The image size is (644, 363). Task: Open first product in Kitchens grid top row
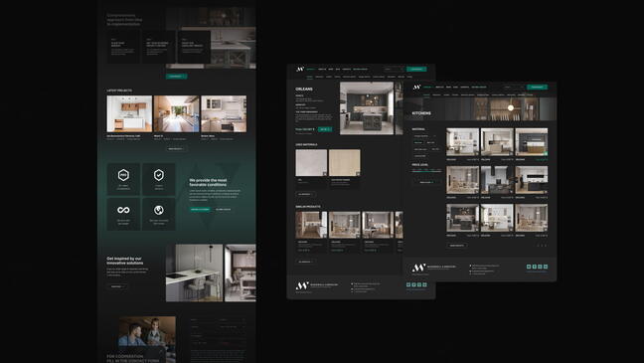point(463,142)
